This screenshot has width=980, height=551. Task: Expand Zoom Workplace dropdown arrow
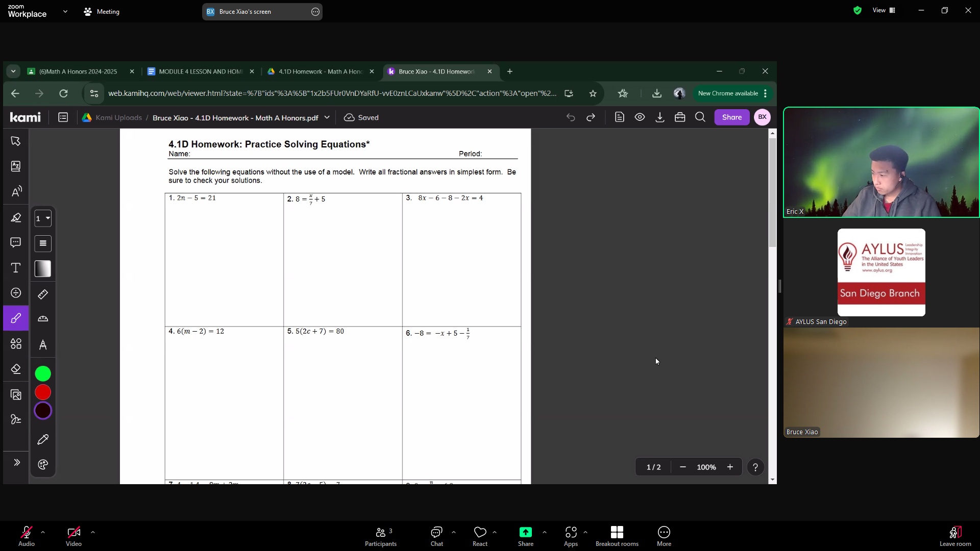[65, 11]
